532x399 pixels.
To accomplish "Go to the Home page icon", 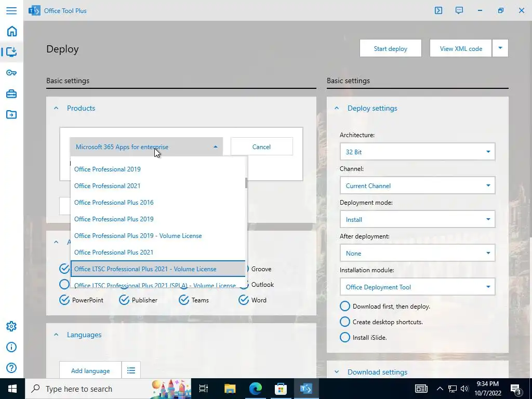I will coord(12,31).
